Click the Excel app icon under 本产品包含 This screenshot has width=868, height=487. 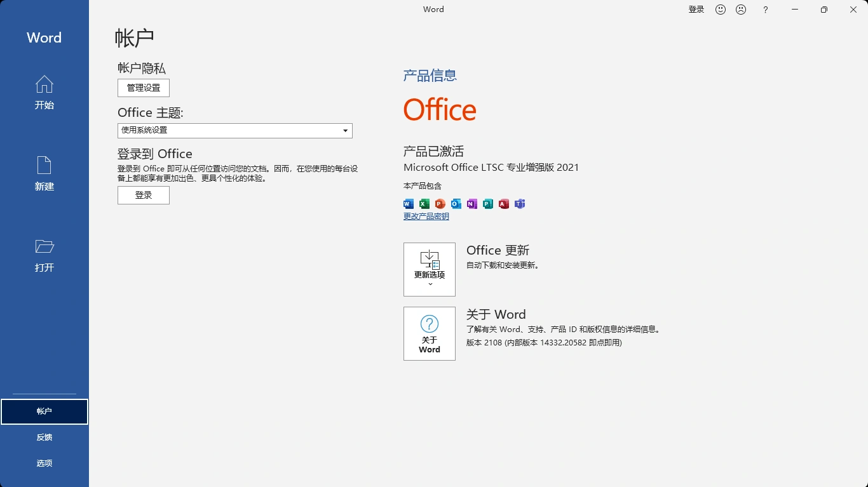click(x=424, y=204)
